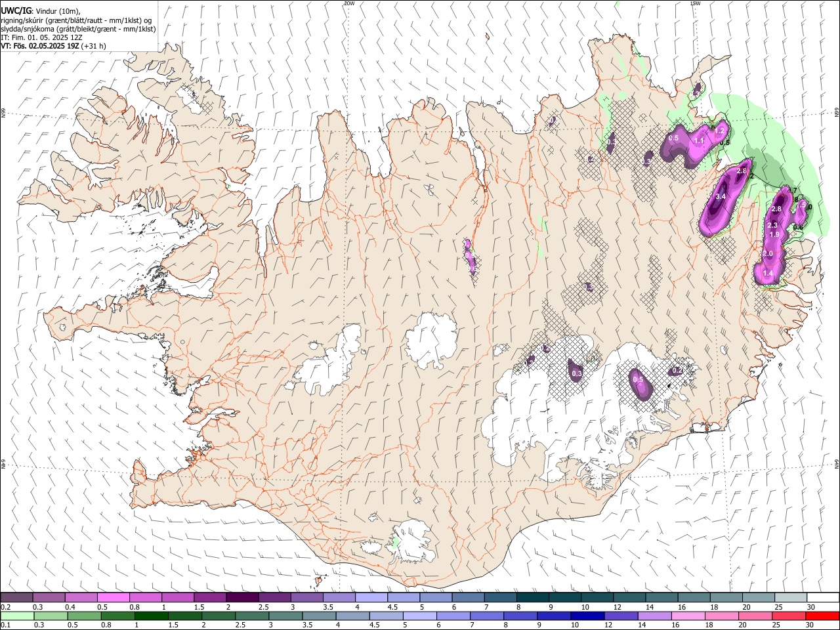
Task: Select the royal blue rain swatch starting at 9
Action: click(x=553, y=616)
